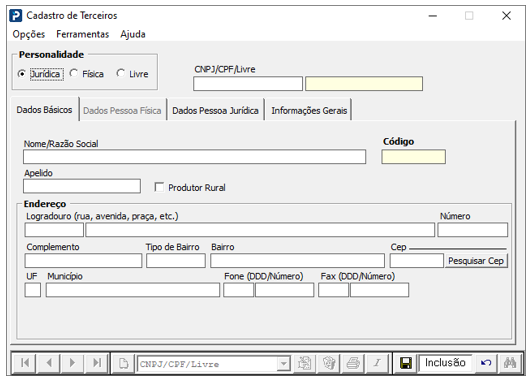The height and width of the screenshot is (384, 532).
Task: Click the printer icon
Action: pyautogui.click(x=353, y=363)
